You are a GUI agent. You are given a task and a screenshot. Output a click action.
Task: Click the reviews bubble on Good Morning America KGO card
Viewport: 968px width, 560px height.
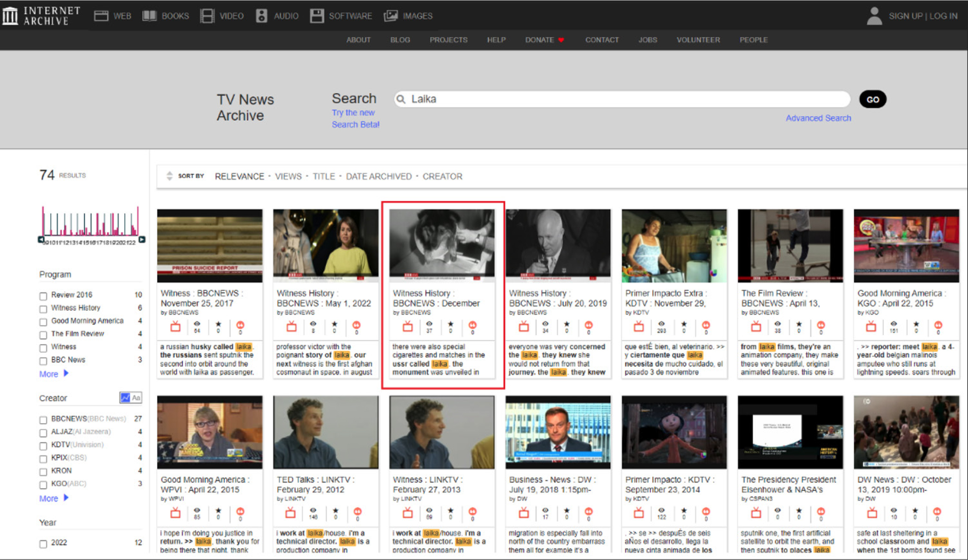[x=938, y=325]
